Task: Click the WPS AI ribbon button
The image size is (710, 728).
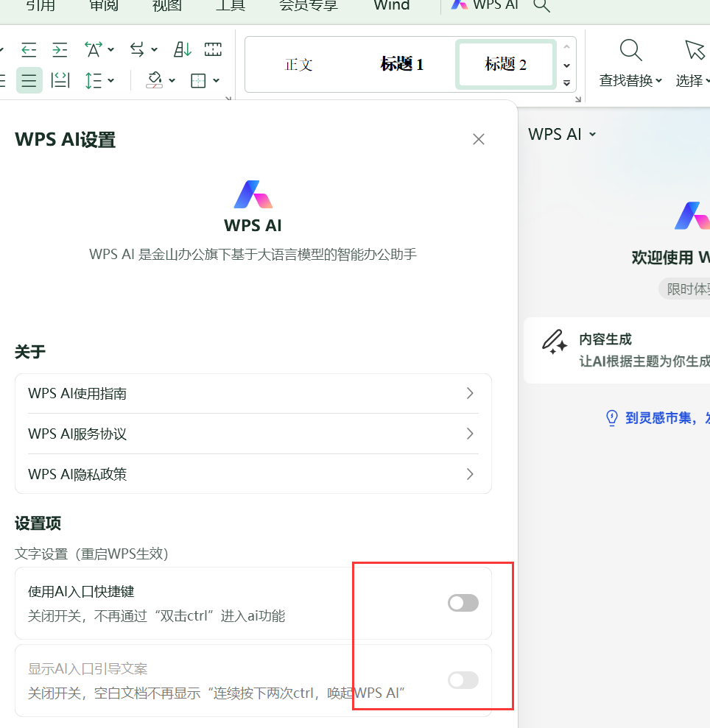Action: [x=484, y=5]
